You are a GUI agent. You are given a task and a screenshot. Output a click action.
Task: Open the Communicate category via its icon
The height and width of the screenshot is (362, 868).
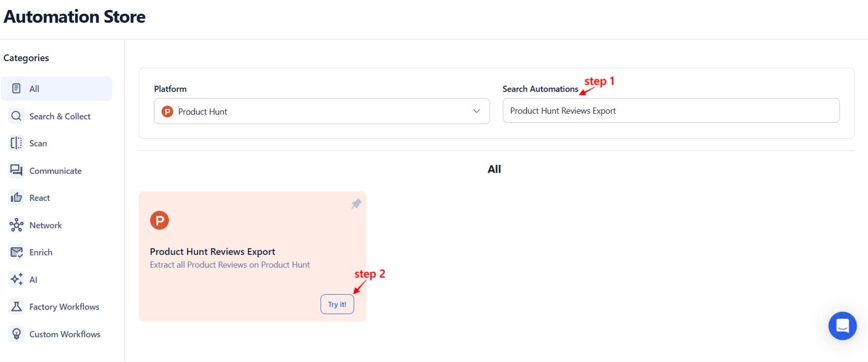coord(16,171)
